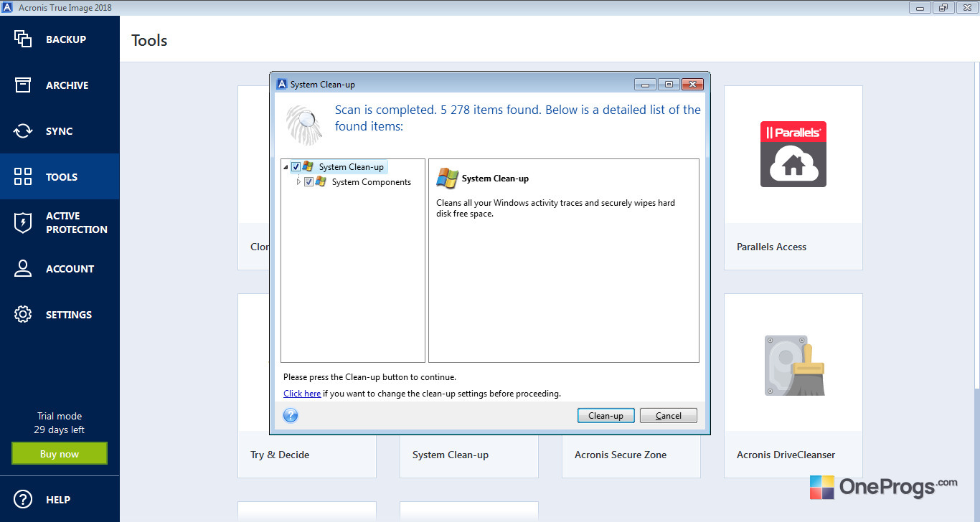Select the Tools grid icon
The width and height of the screenshot is (980, 522).
pyautogui.click(x=23, y=176)
